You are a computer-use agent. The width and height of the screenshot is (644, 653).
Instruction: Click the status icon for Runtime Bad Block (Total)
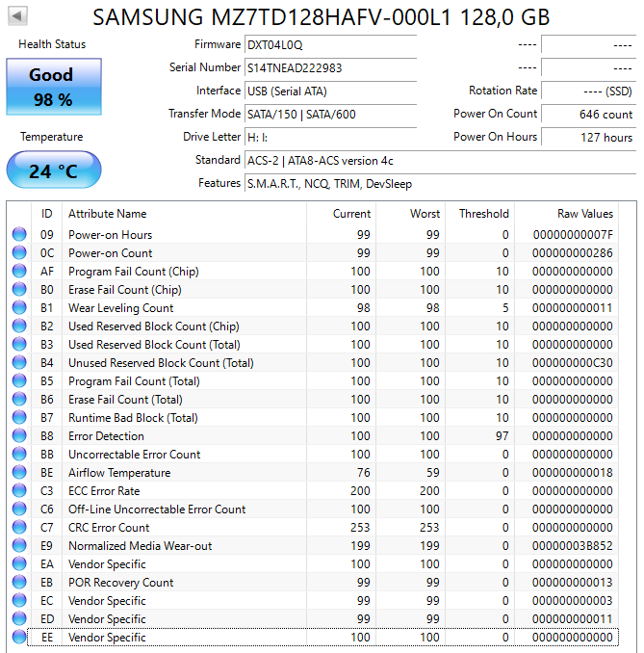click(x=19, y=418)
